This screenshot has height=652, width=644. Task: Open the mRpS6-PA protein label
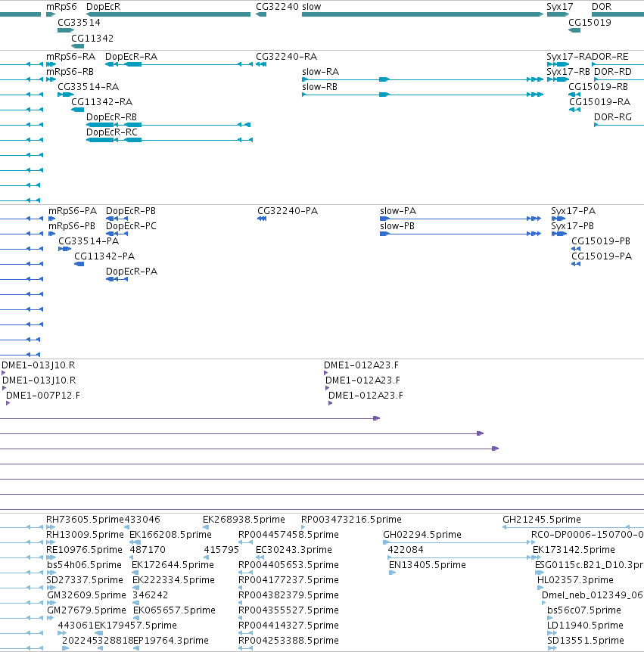point(73,211)
